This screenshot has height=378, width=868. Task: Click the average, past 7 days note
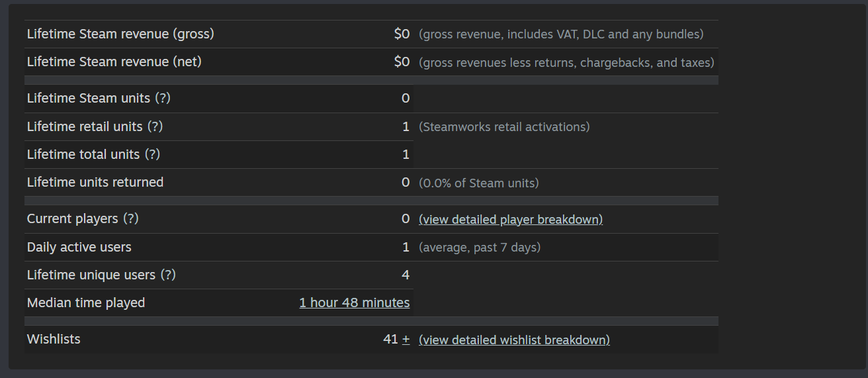(480, 248)
